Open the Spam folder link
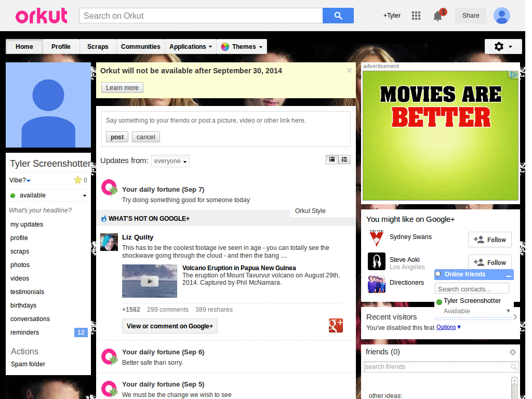Screen dimensions: 532x399 click(x=28, y=364)
